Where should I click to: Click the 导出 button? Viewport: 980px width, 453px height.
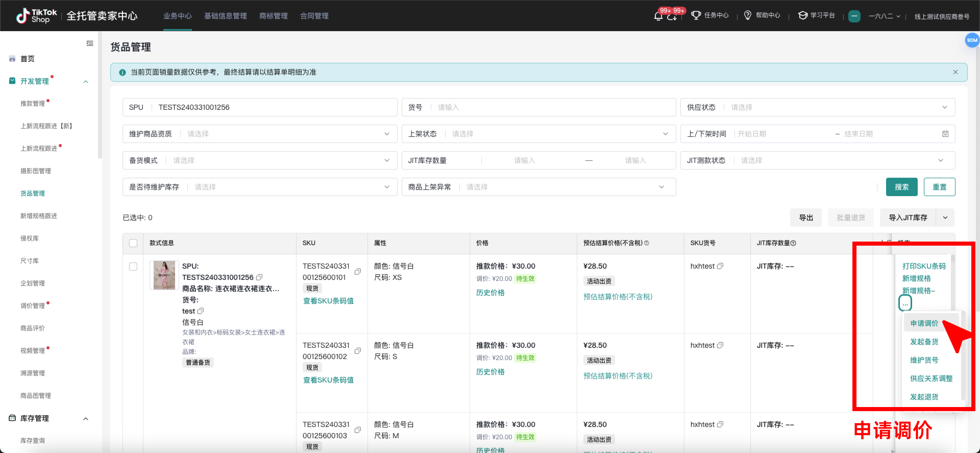tap(806, 218)
